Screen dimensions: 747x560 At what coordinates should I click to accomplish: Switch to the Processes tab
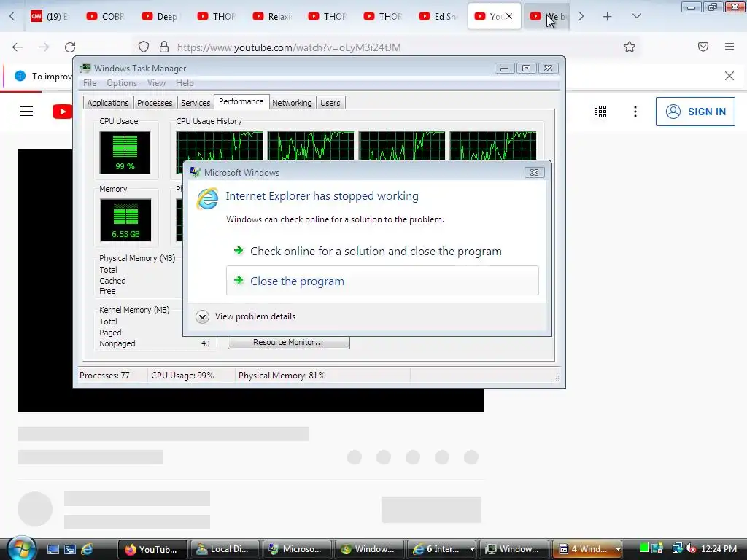pyautogui.click(x=155, y=103)
